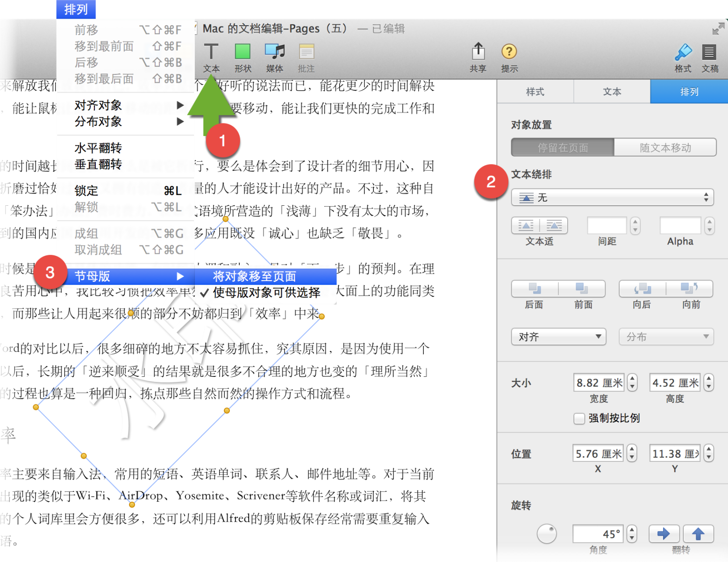728x562 pixels.
Task: Switch to the Text (文本) inspector tab
Action: pyautogui.click(x=612, y=92)
